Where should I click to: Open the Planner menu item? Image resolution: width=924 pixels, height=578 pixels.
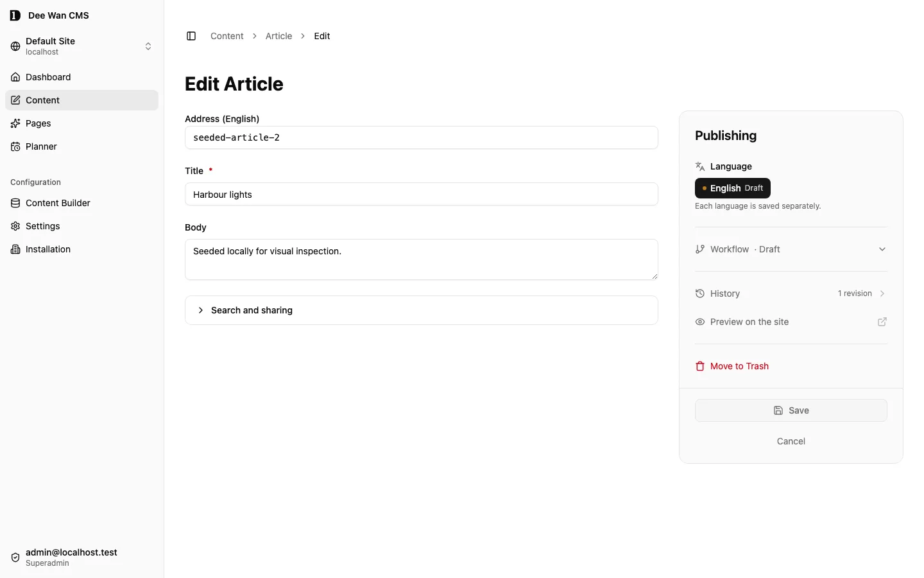coord(81,146)
